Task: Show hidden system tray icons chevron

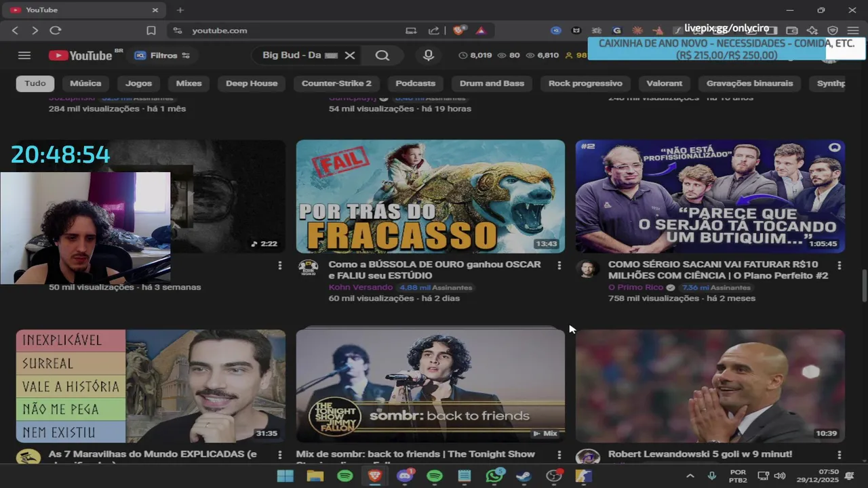Action: click(x=690, y=476)
